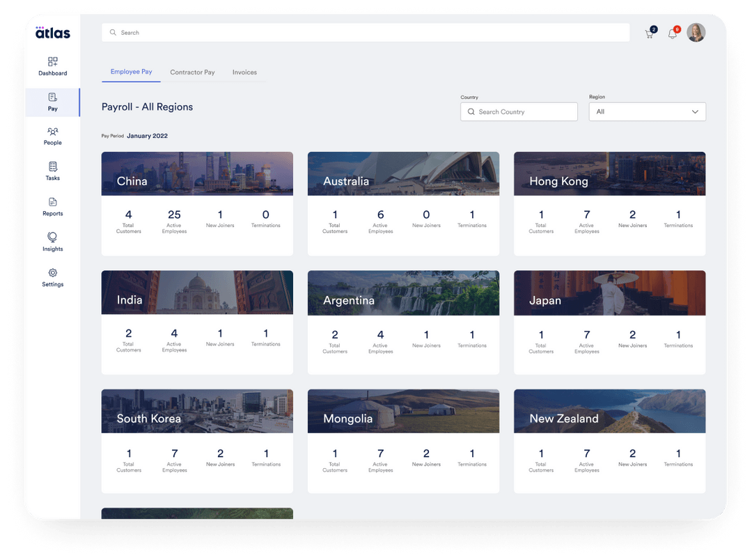Image resolution: width=752 pixels, height=560 pixels.
Task: Open the Argentina payroll card image
Action: [403, 293]
